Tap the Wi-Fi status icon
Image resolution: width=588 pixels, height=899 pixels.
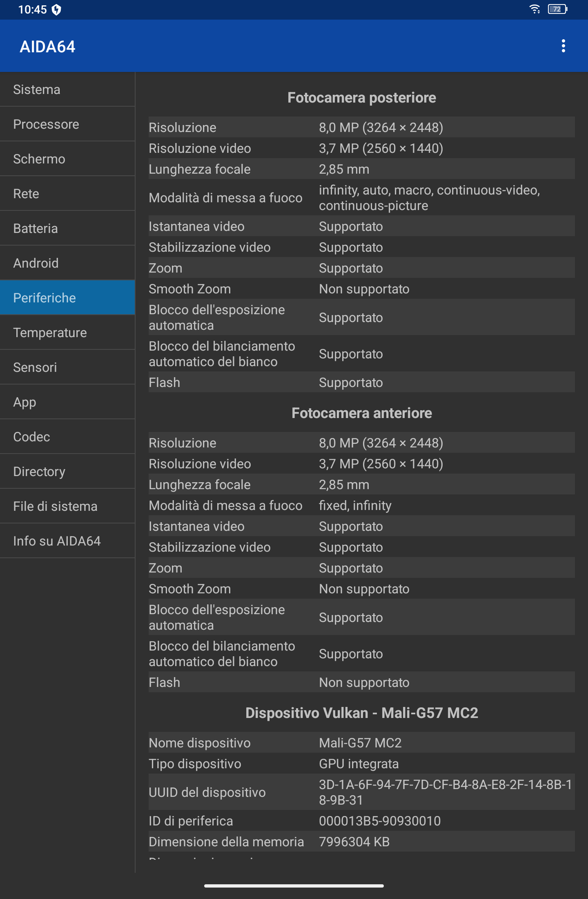click(535, 9)
